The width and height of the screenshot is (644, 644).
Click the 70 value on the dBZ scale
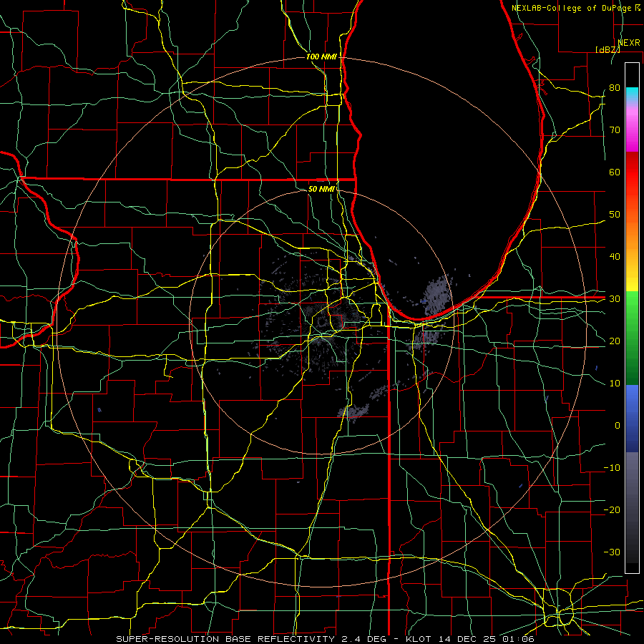pyautogui.click(x=615, y=130)
